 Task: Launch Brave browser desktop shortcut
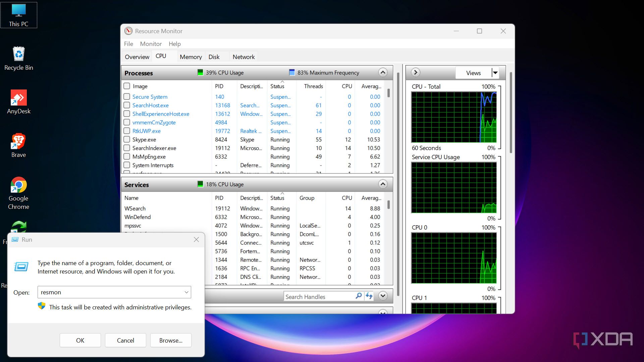(19, 146)
